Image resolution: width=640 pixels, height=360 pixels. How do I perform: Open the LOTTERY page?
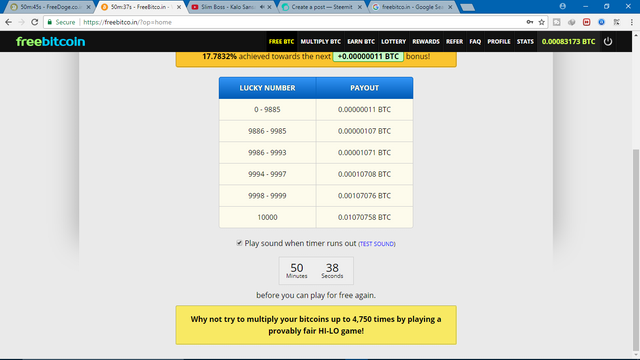click(x=393, y=41)
